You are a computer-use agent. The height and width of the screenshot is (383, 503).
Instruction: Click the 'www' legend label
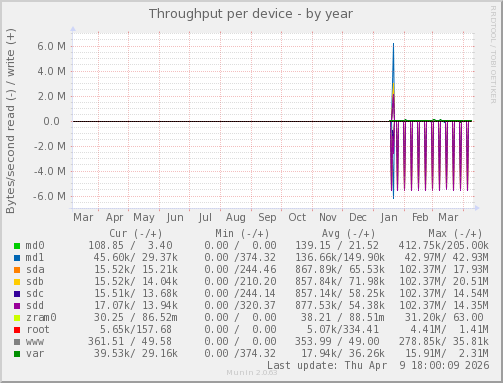pos(35,342)
